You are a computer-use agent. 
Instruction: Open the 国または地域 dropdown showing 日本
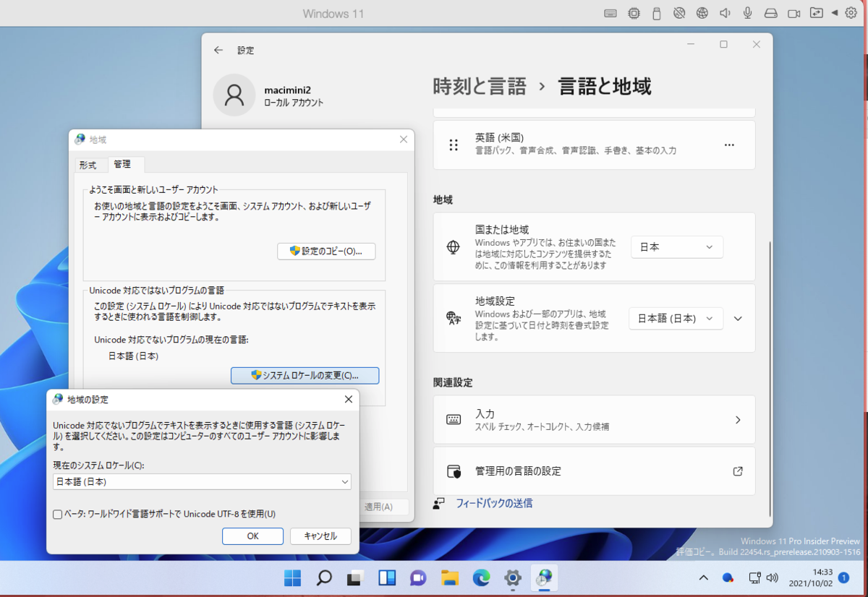pyautogui.click(x=676, y=247)
